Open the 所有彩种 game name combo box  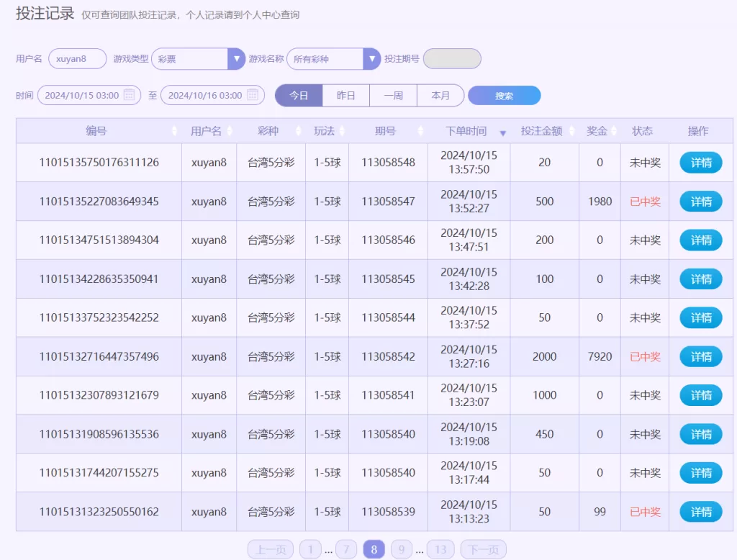[x=334, y=59]
